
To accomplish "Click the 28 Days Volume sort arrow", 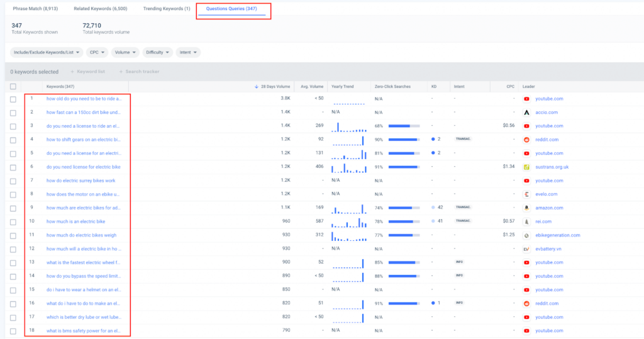I will 256,86.
